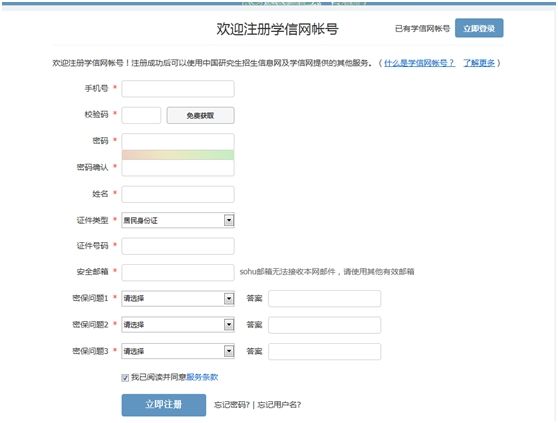Focus the 手机号 input field
The width and height of the screenshot is (558, 423).
pyautogui.click(x=178, y=89)
